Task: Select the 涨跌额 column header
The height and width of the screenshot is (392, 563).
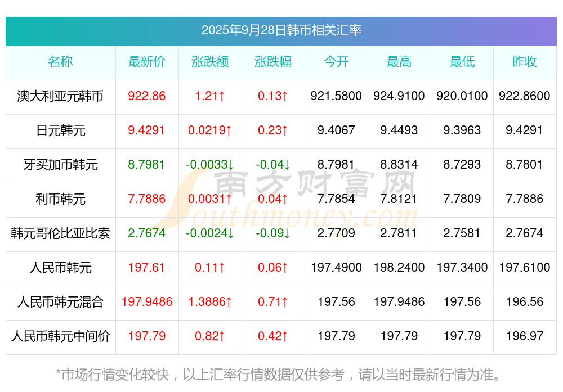Action: [x=209, y=62]
